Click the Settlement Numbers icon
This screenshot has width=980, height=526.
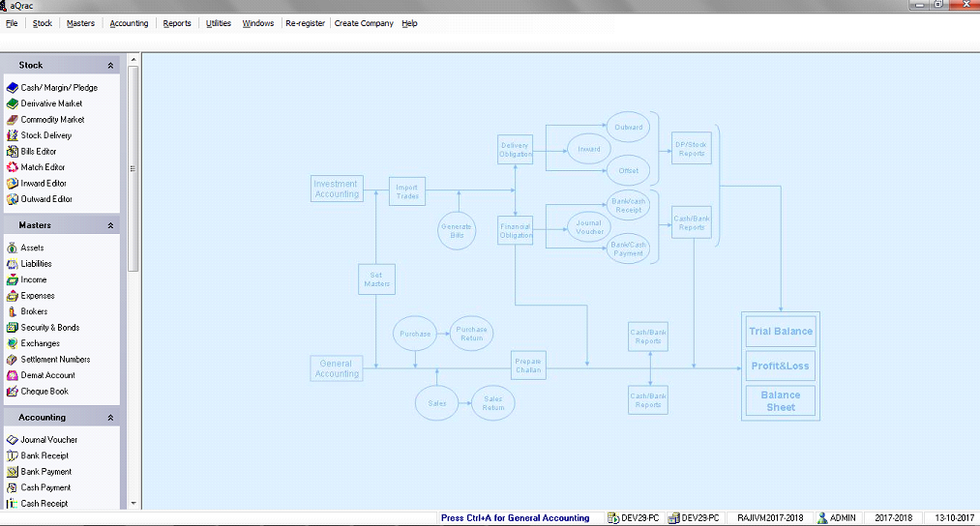click(12, 359)
